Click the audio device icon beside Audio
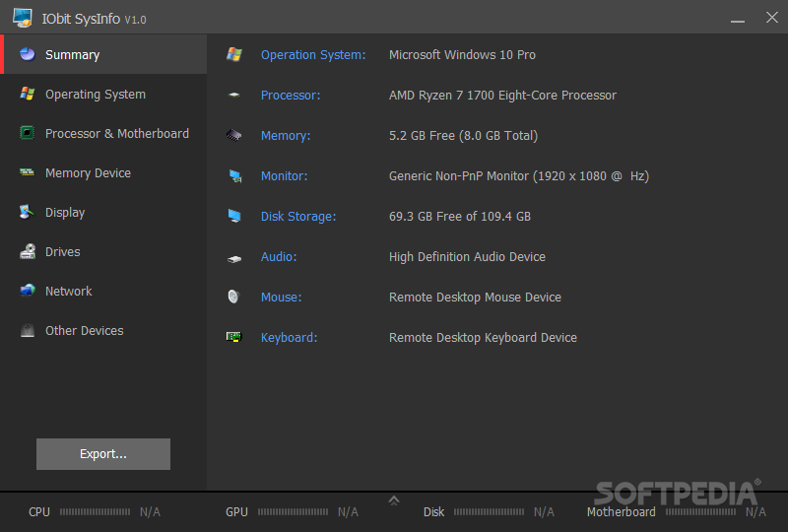Image resolution: width=788 pixels, height=532 pixels. [x=234, y=259]
